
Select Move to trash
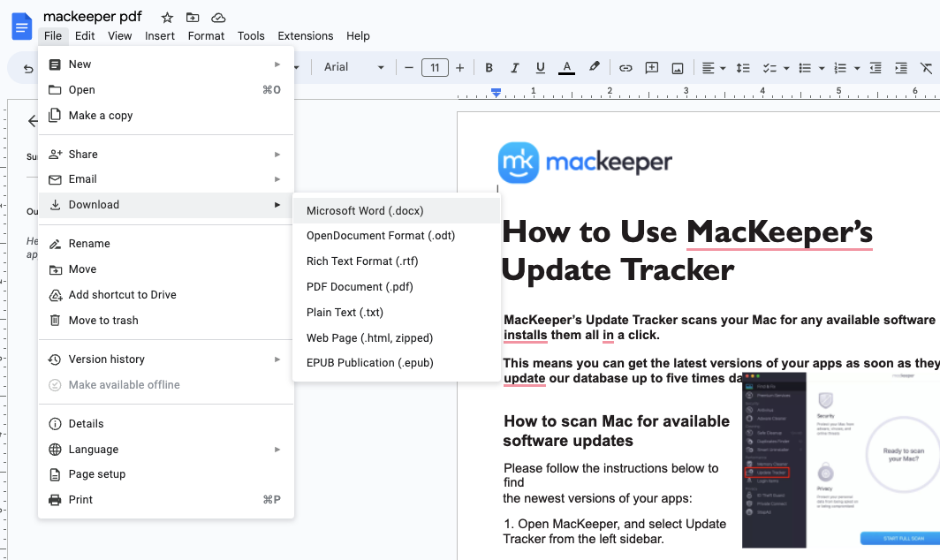[x=166, y=320]
